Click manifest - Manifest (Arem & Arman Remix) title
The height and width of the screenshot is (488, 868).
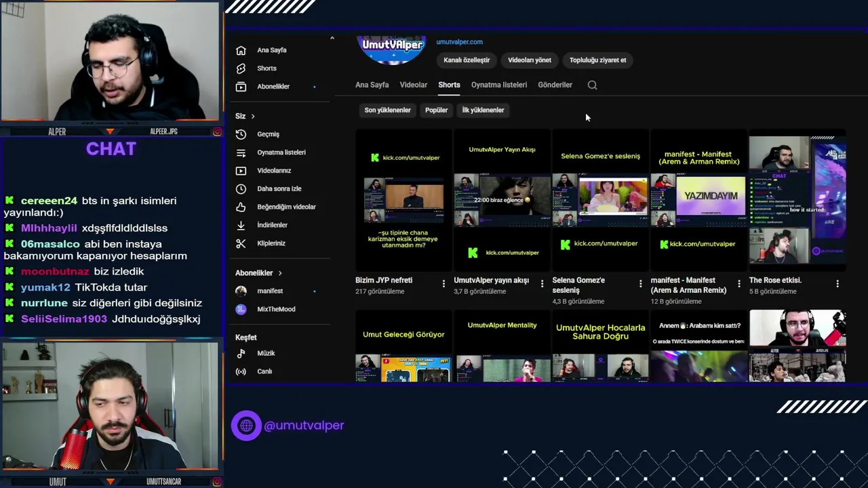(688, 285)
